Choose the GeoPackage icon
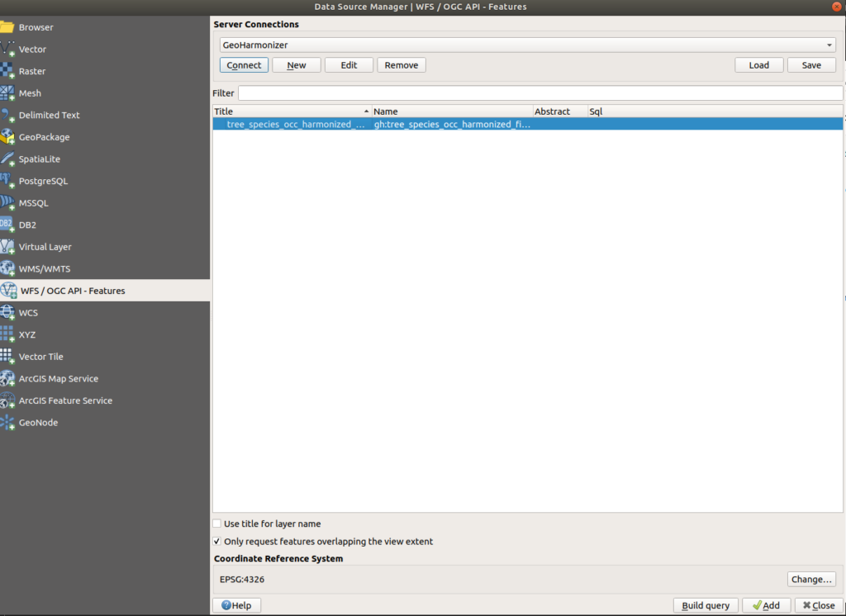Viewport: 846px width, 616px height. pyautogui.click(x=7, y=137)
